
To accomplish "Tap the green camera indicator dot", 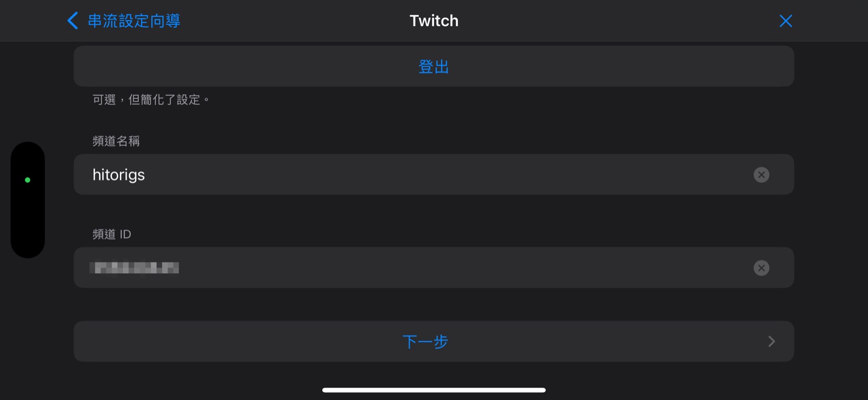I will point(28,180).
